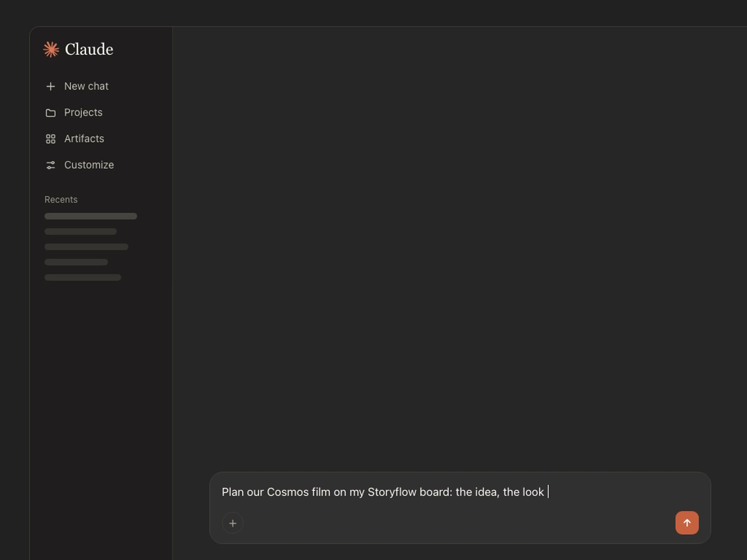Image resolution: width=747 pixels, height=560 pixels.
Task: Click the Recents section heading
Action: pos(61,199)
